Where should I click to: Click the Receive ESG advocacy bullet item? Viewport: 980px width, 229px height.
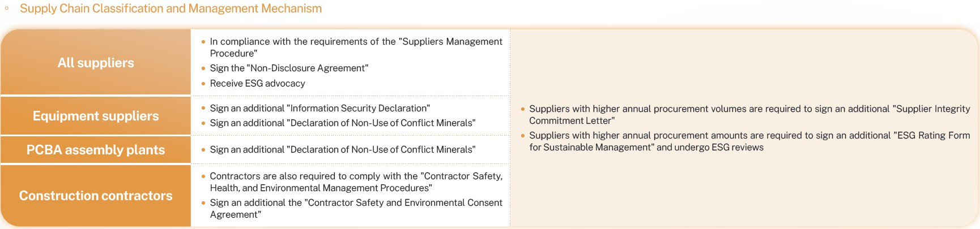click(x=257, y=84)
